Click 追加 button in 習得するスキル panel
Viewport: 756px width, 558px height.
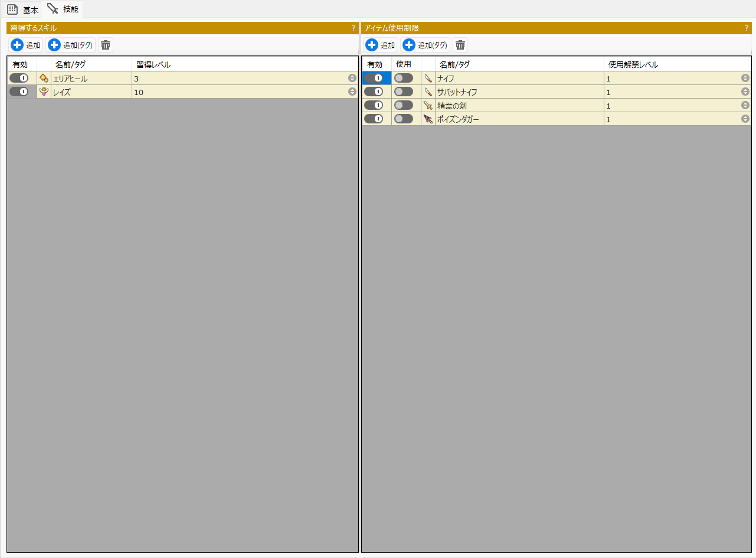pyautogui.click(x=26, y=45)
